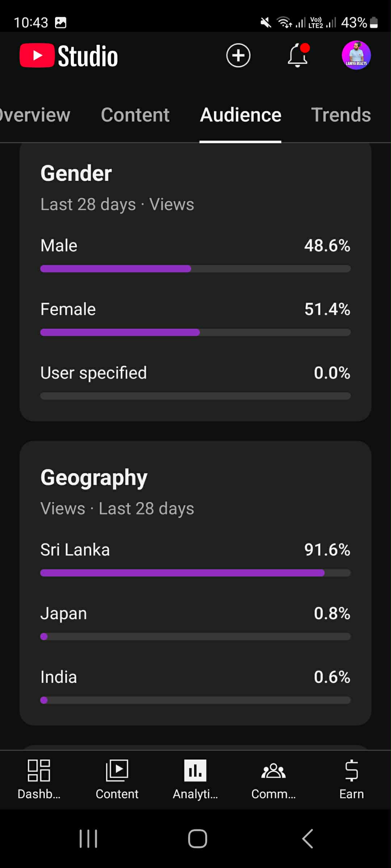Viewport: 391px width, 868px height.
Task: Open the create plus button
Action: coord(238,55)
